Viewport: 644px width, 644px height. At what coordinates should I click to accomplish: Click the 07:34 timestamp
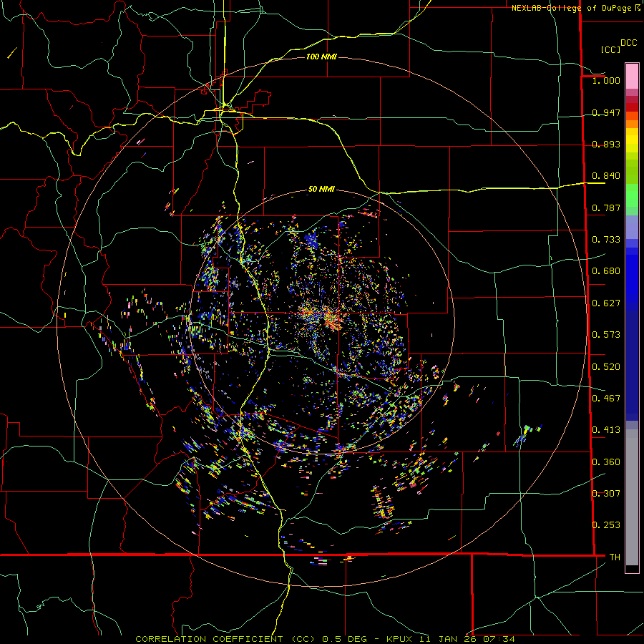tap(498, 639)
